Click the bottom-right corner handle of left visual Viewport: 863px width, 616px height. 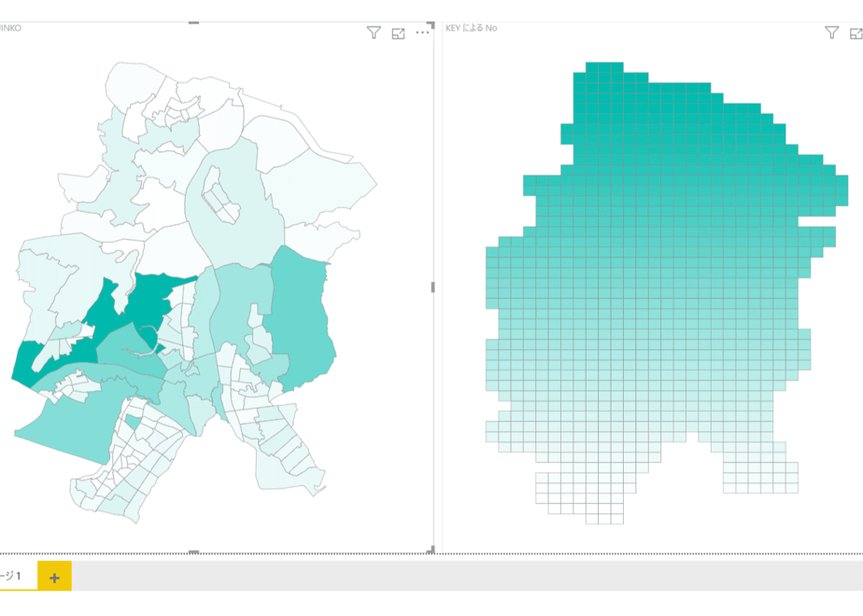pyautogui.click(x=431, y=549)
